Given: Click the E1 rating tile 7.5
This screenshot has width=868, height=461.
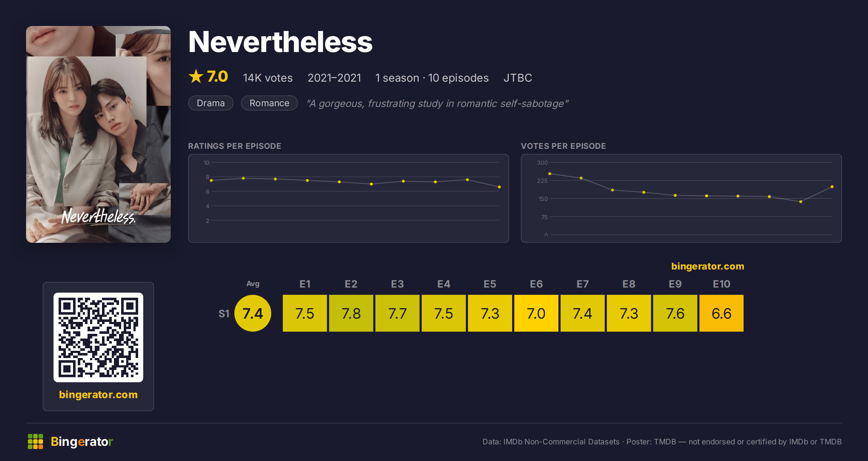Looking at the screenshot, I should pyautogui.click(x=305, y=313).
